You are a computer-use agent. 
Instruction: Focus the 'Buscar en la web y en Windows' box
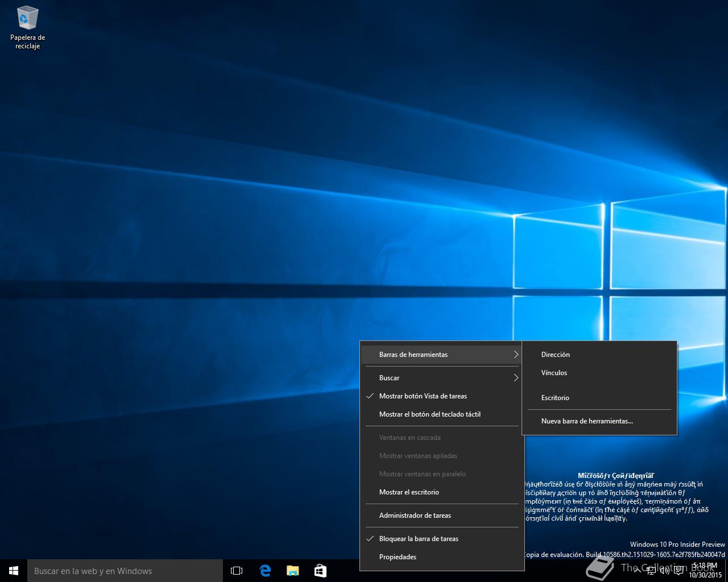[125, 571]
